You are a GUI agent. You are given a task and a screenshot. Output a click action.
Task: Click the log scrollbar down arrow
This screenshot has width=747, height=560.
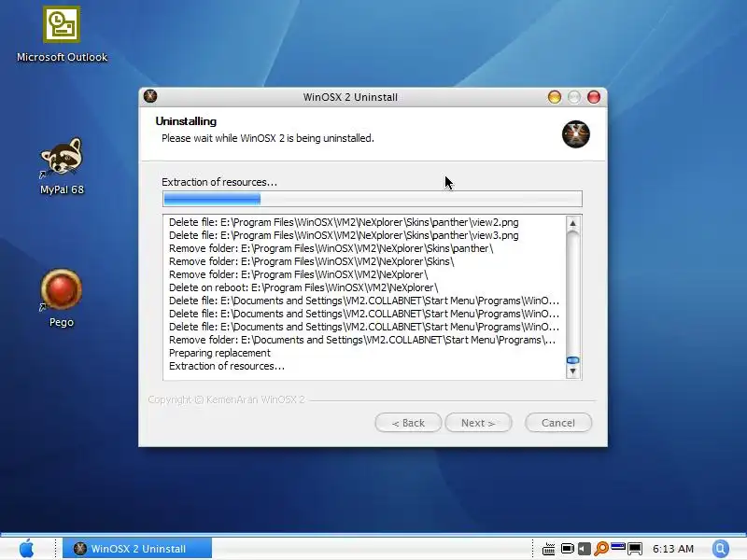(573, 371)
